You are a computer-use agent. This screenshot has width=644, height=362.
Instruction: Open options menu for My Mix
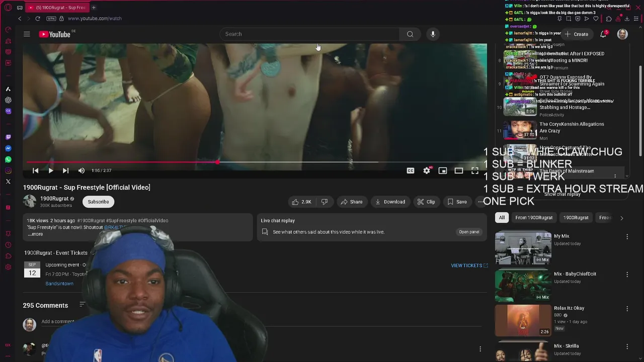[x=627, y=236]
